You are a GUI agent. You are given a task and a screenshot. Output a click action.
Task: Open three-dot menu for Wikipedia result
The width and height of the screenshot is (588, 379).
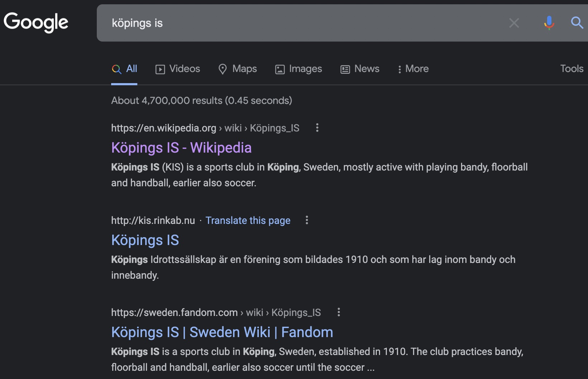click(317, 128)
